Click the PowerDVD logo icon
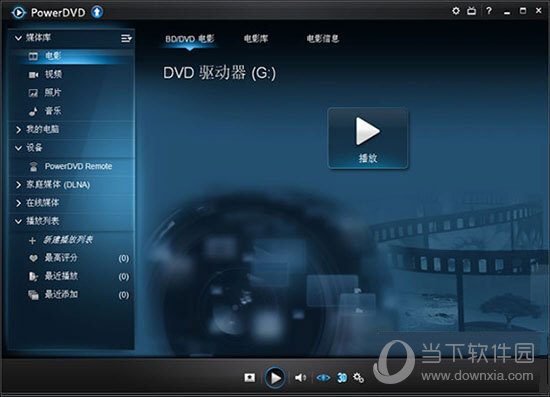Image resolution: width=550 pixels, height=397 pixels. click(x=18, y=13)
